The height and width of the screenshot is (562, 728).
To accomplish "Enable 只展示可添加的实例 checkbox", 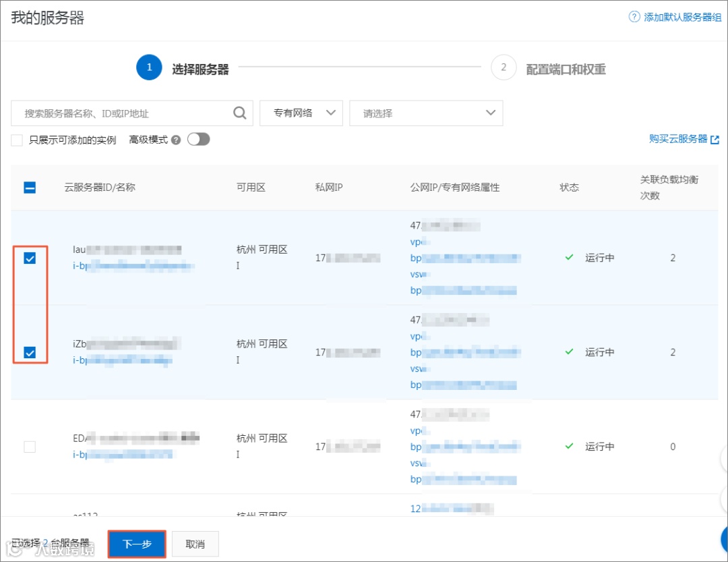I will (x=17, y=140).
